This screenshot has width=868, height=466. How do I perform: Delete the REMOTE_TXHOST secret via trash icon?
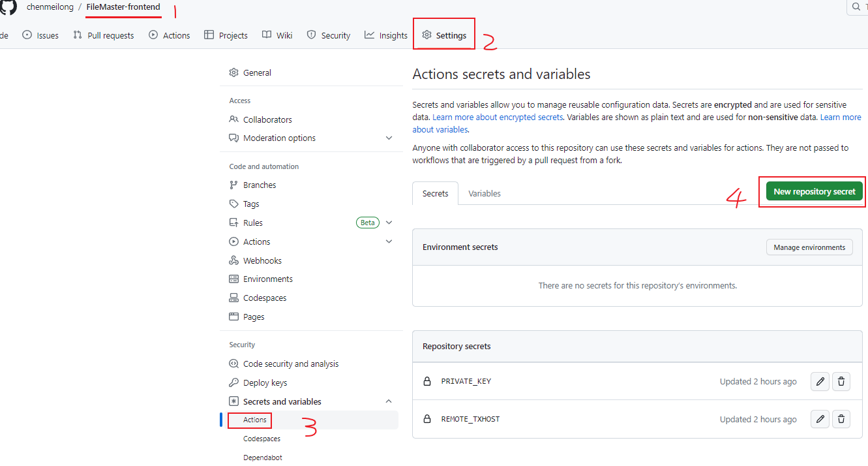click(x=841, y=418)
